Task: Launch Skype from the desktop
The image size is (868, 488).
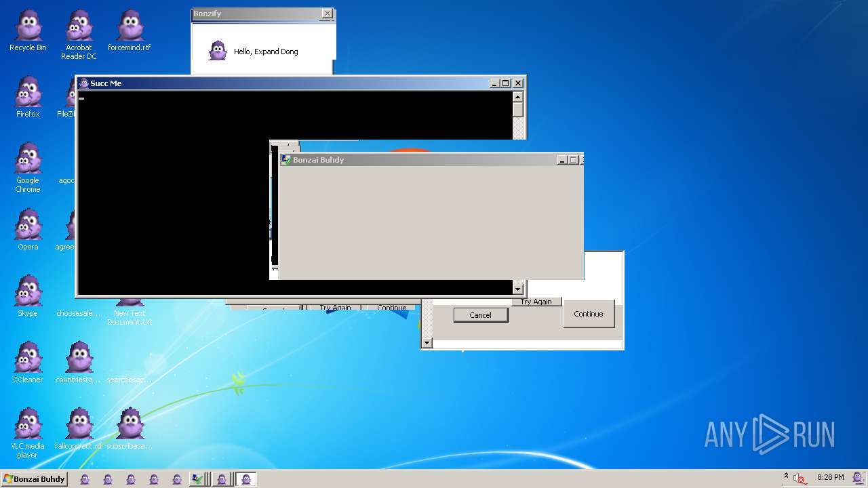Action: [28, 296]
